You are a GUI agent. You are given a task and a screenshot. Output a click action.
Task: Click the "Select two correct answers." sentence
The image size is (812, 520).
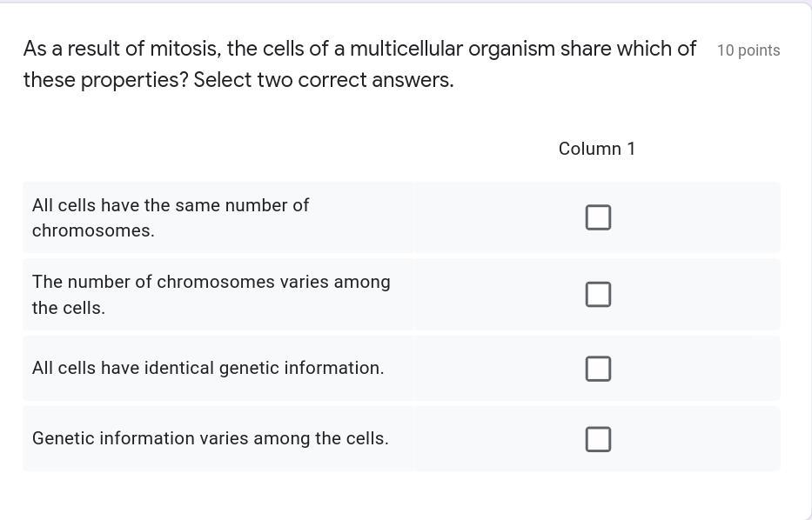click(x=324, y=80)
